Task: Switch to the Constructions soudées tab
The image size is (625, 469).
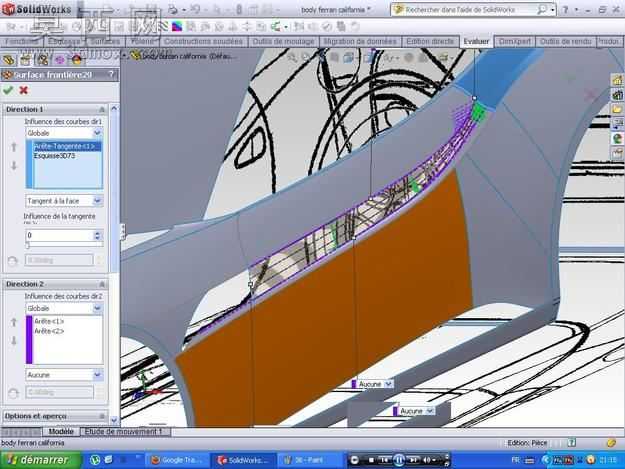Action: [x=203, y=41]
